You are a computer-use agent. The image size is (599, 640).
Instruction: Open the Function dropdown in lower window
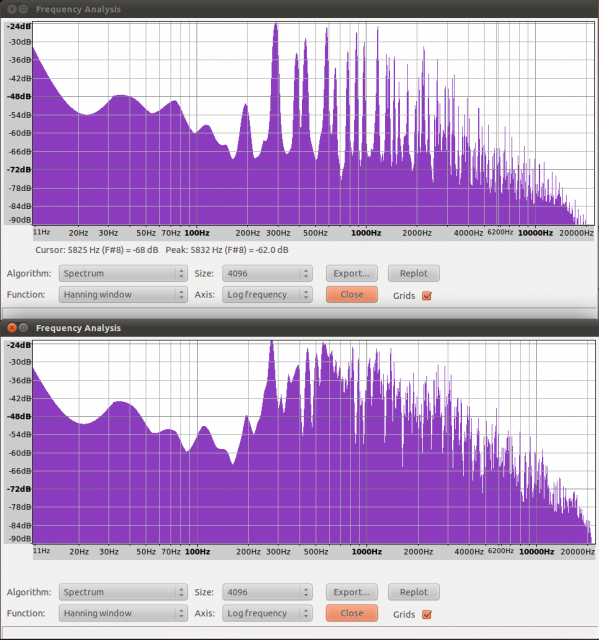(x=123, y=613)
